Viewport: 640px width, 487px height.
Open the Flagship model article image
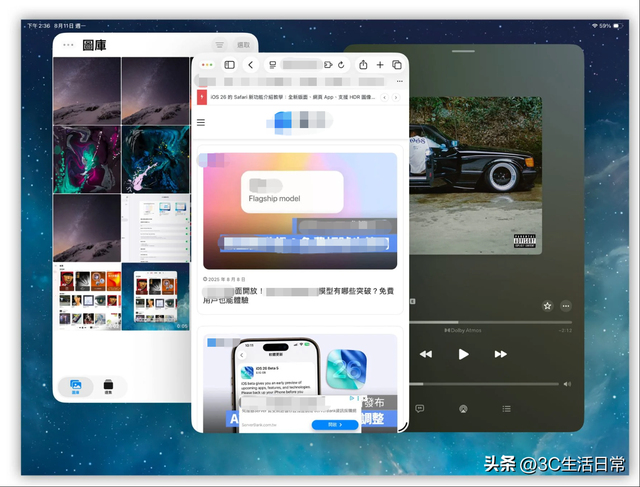coord(300,211)
